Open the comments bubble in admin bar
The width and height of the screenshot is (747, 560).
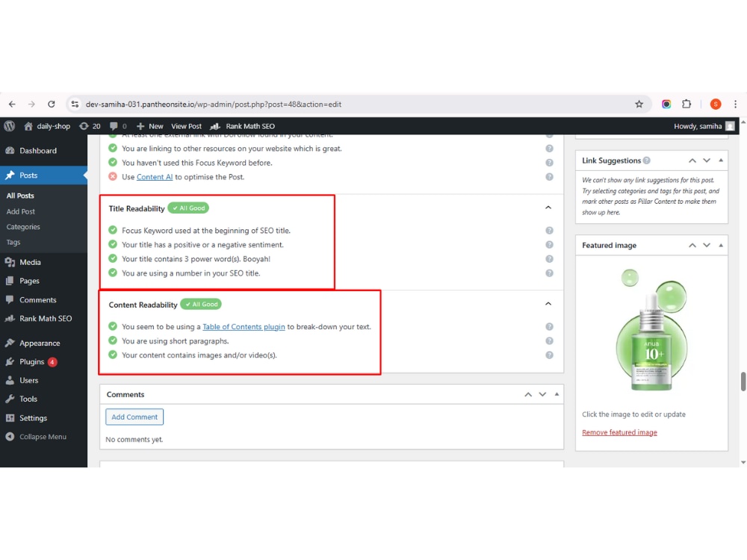pos(118,125)
